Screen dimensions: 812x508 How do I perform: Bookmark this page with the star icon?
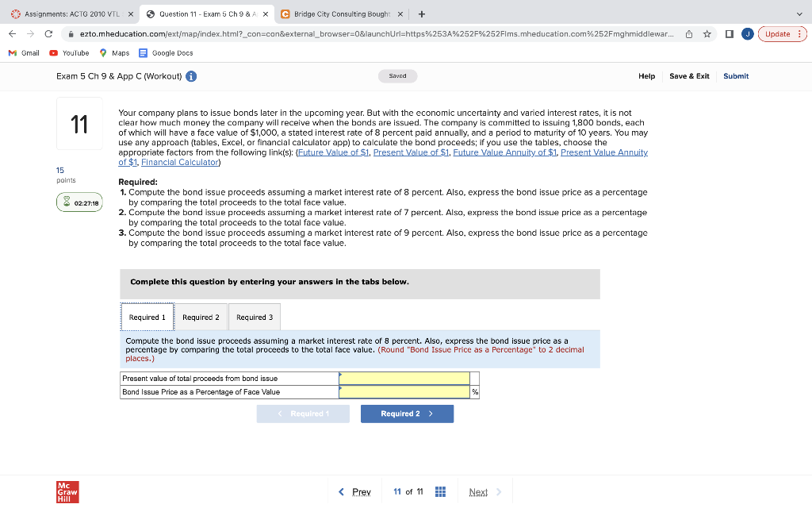pyautogui.click(x=707, y=34)
